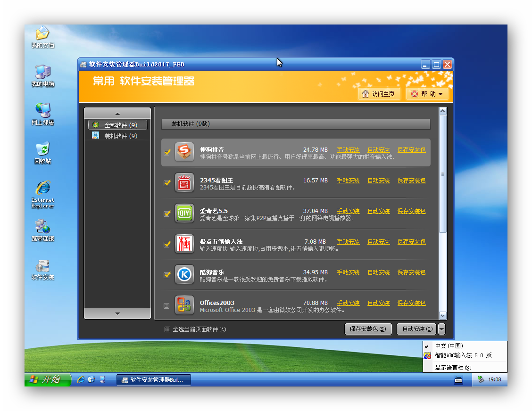
Task: Enable 全选当前页面软件 checkbox
Action: pos(167,329)
